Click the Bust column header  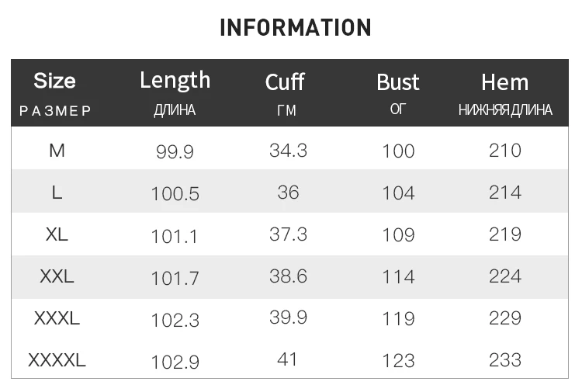coord(397,82)
